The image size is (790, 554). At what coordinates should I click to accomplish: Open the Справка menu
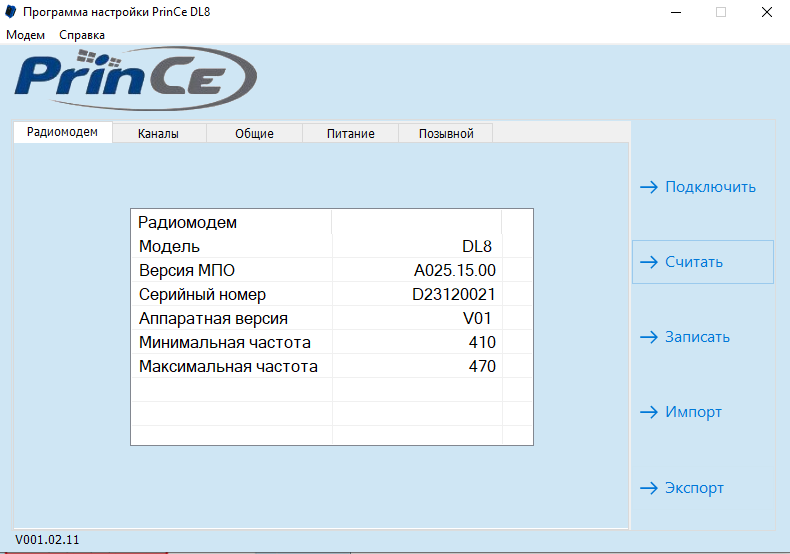coord(82,35)
